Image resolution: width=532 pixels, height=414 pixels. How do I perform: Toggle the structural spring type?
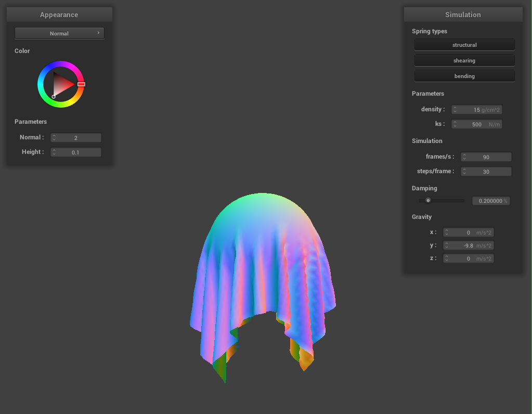point(464,45)
